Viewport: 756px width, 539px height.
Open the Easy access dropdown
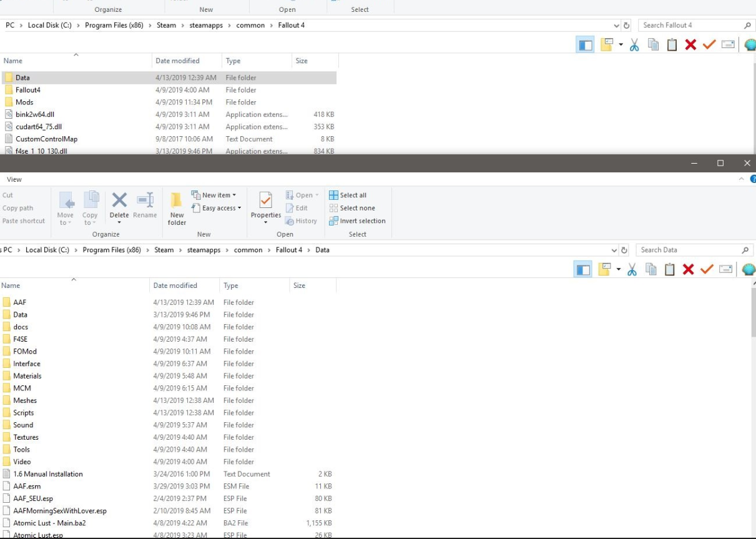click(217, 208)
